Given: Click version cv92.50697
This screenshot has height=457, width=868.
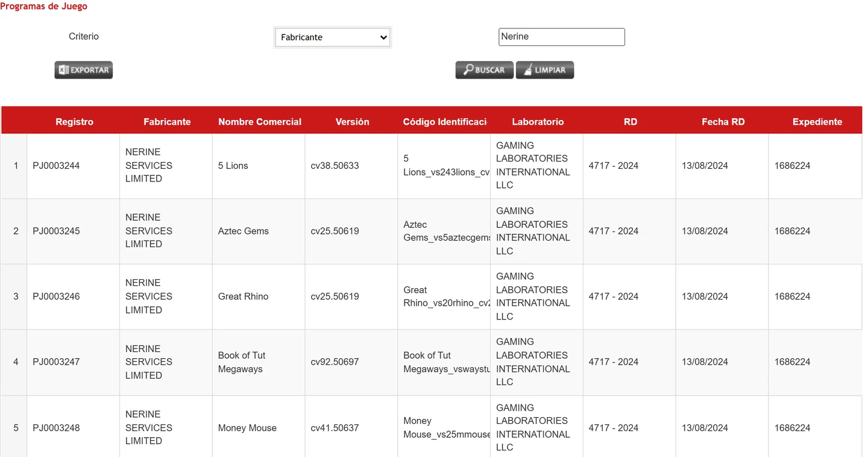Looking at the screenshot, I should coord(335,362).
